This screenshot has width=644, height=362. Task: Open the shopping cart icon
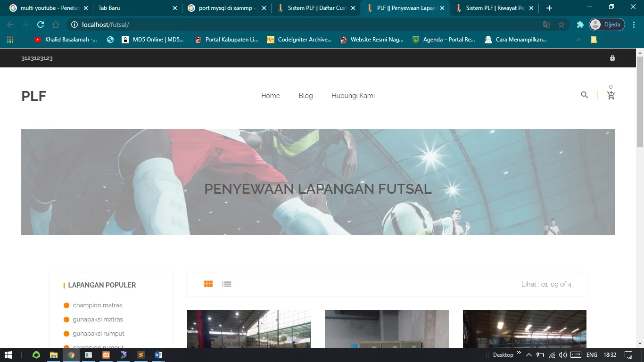pyautogui.click(x=611, y=95)
